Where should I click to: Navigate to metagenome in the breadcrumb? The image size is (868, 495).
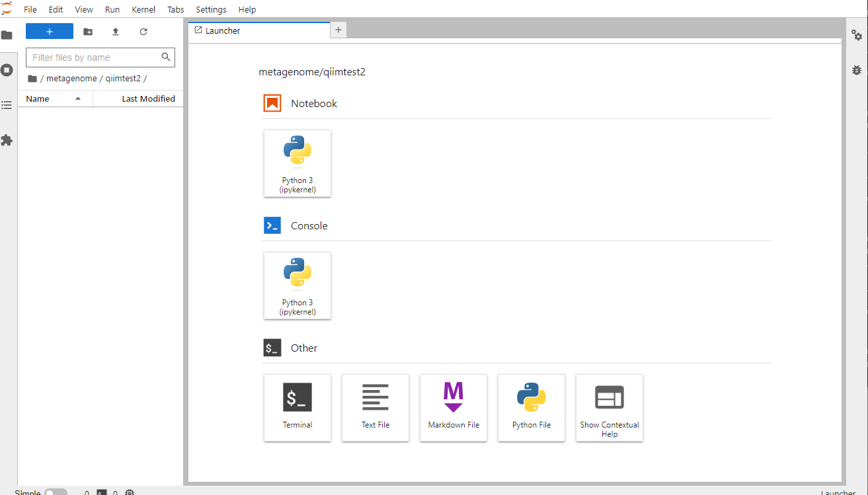coord(71,78)
